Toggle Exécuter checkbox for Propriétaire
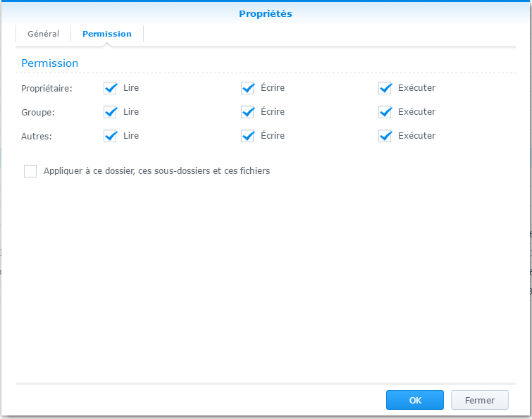The height and width of the screenshot is (419, 532). (x=385, y=88)
